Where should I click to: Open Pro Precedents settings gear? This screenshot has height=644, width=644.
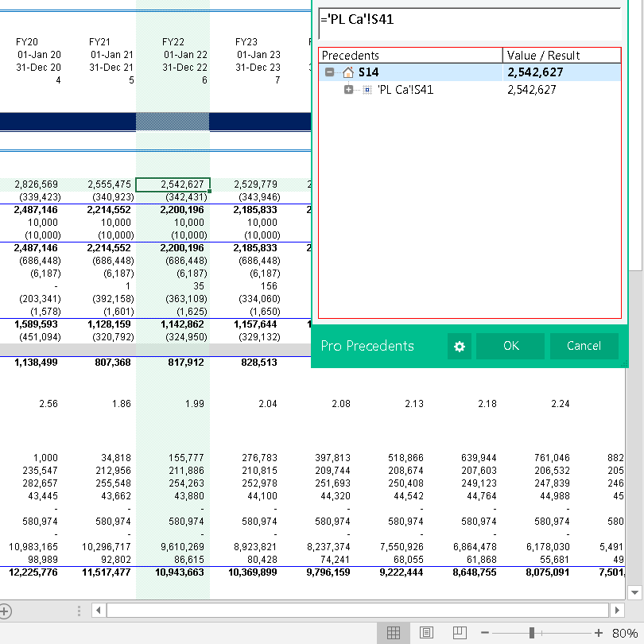point(460,347)
